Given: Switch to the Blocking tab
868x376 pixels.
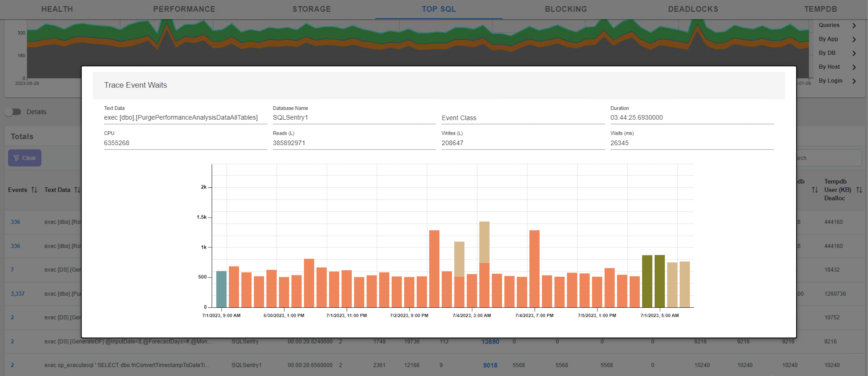Looking at the screenshot, I should pyautogui.click(x=566, y=9).
